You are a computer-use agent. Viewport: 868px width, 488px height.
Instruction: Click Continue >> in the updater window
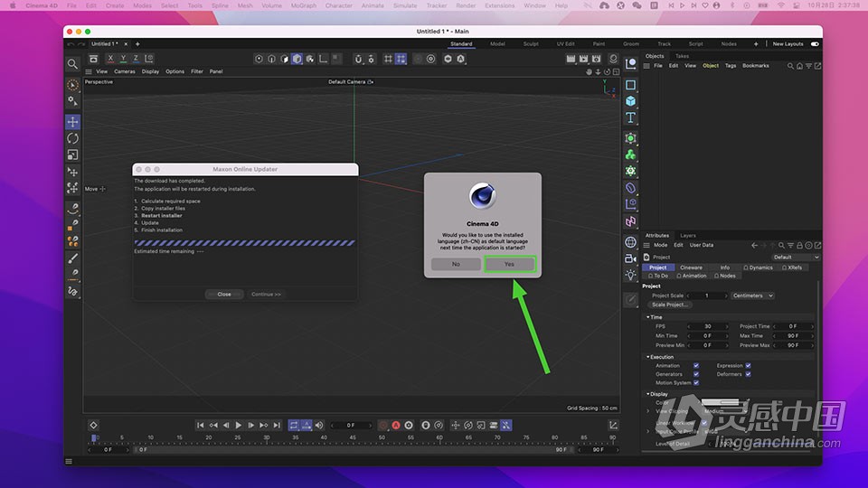click(266, 295)
